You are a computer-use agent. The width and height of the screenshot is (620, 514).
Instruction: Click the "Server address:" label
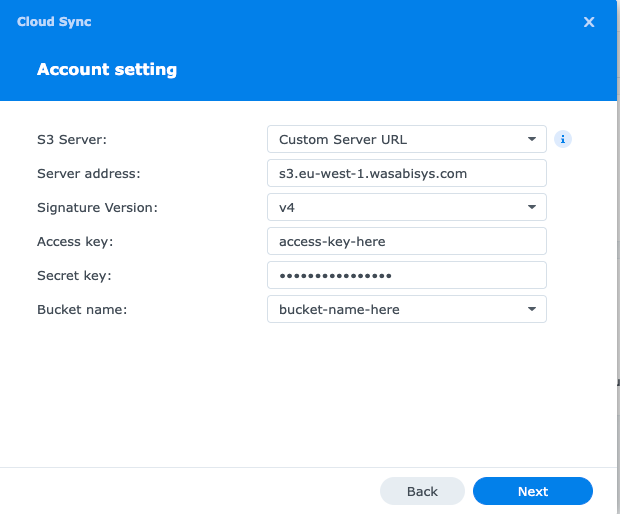tap(89, 173)
